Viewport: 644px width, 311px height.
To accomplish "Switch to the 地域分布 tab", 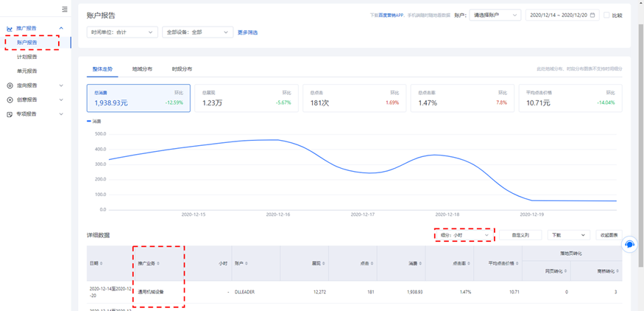I will (x=142, y=69).
